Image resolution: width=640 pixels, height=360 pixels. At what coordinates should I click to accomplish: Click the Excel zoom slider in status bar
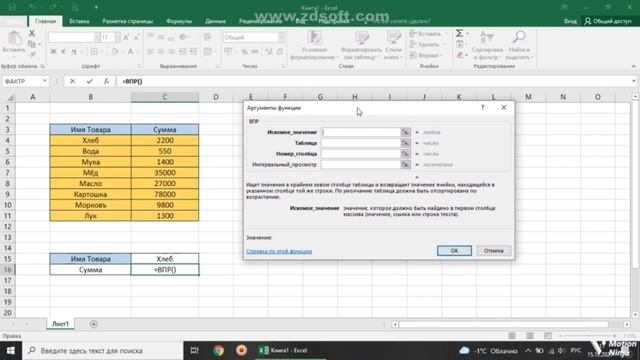pyautogui.click(x=588, y=336)
